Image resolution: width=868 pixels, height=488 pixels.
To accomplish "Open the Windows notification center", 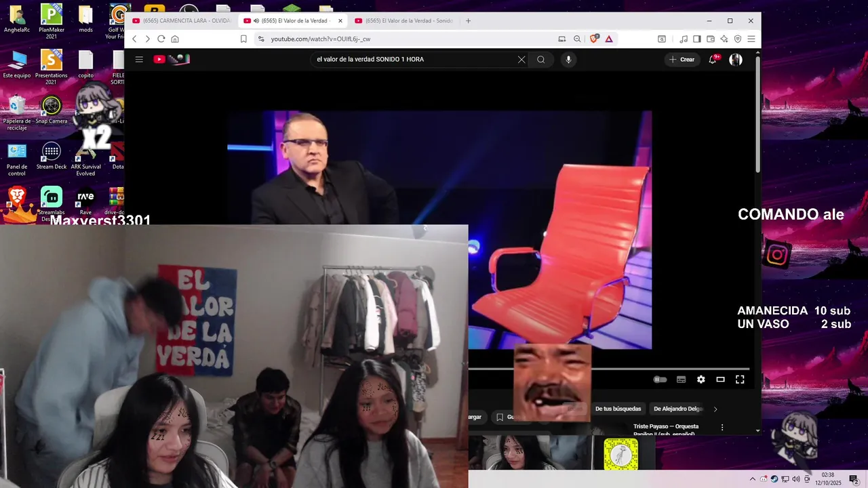I will pos(854,479).
